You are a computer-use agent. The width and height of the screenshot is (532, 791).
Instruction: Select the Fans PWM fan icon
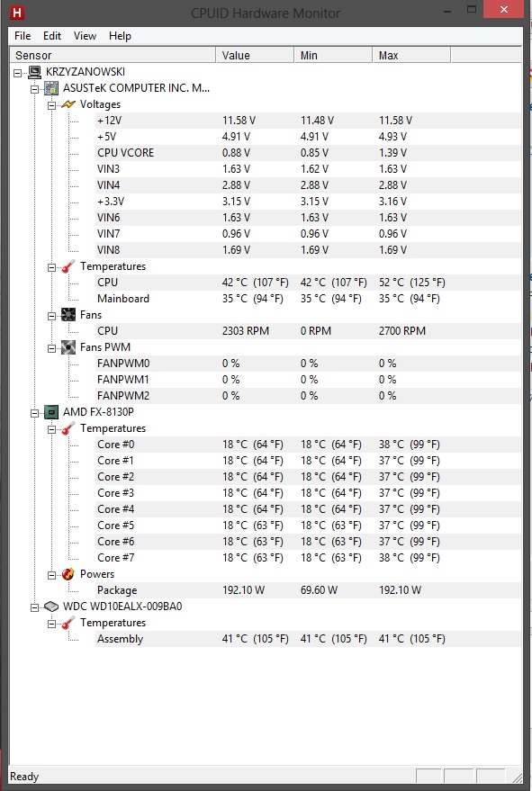[x=68, y=347]
